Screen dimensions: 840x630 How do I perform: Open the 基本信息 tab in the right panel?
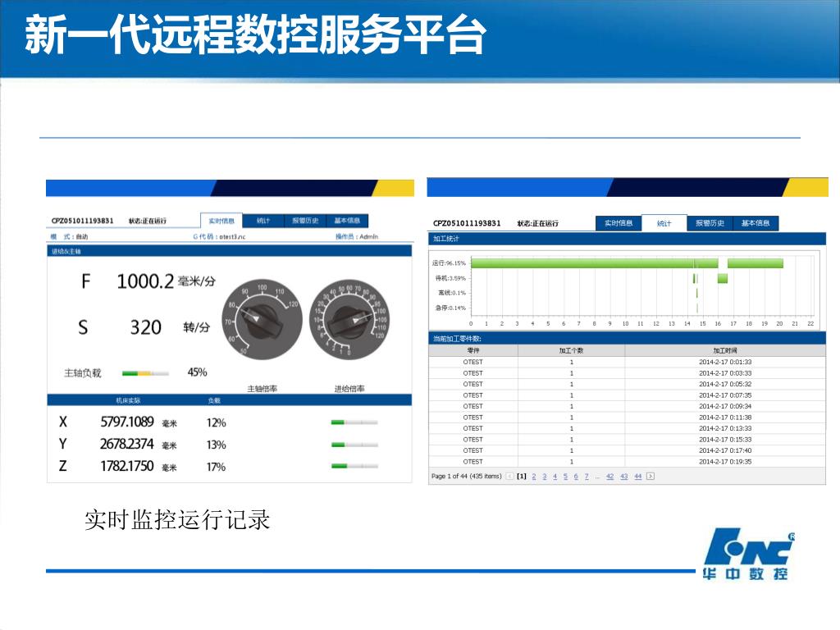(756, 223)
